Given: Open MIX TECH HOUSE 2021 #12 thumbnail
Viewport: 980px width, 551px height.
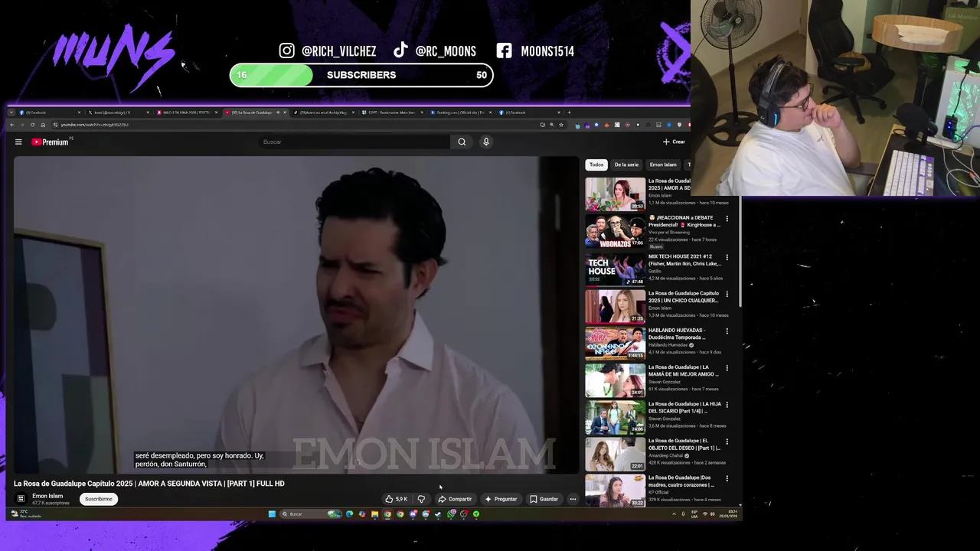Looking at the screenshot, I should click(x=616, y=269).
